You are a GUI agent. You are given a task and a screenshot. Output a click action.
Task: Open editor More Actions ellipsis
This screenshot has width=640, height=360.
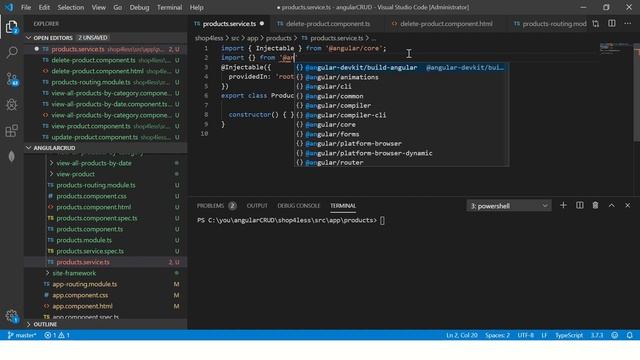628,24
